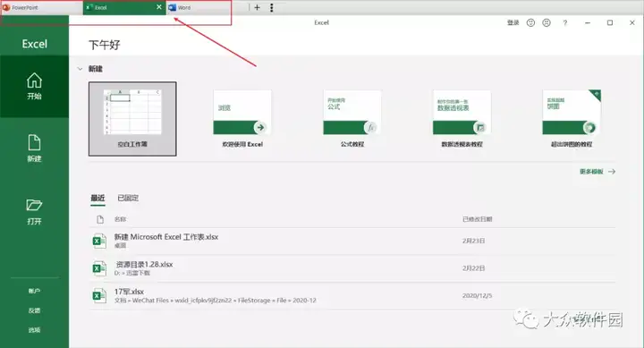This screenshot has width=644, height=348.
Task: Open 帐户 account settings
Action: [x=35, y=291]
